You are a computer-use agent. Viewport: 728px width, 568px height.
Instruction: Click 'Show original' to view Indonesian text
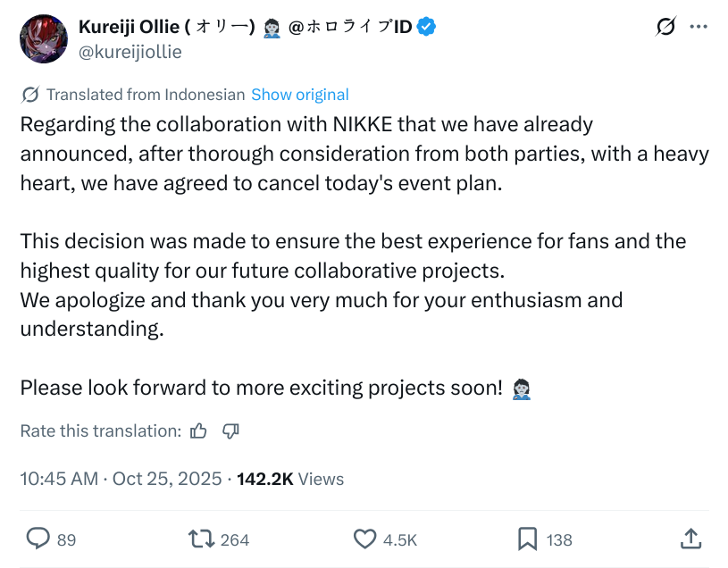(300, 95)
